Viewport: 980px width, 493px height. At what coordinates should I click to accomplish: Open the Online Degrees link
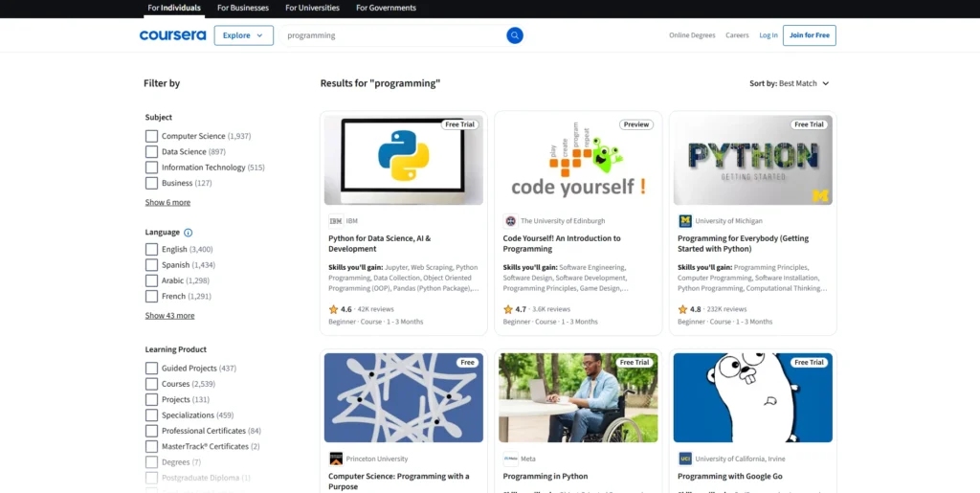click(692, 35)
